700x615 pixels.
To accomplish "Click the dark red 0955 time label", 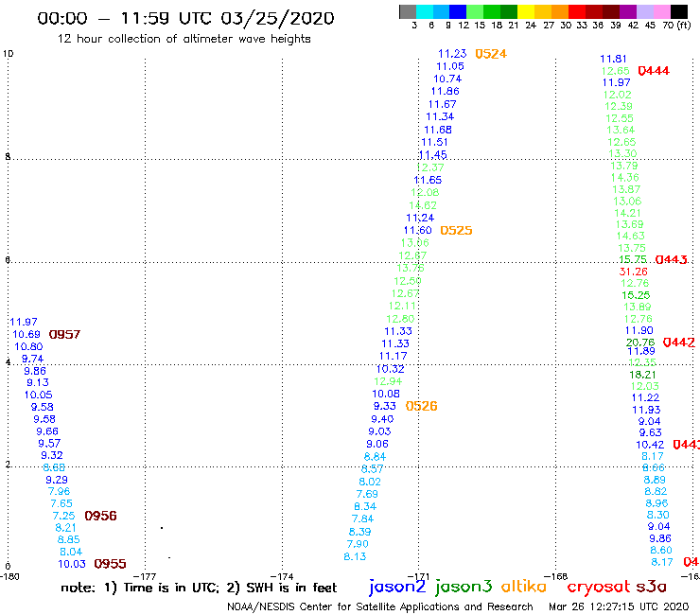I will coord(111,564).
